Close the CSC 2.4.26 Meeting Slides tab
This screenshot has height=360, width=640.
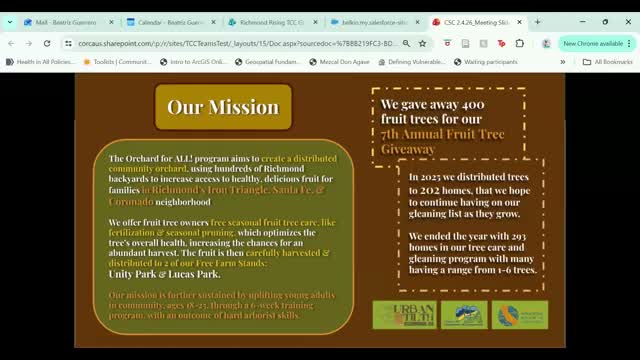click(519, 22)
